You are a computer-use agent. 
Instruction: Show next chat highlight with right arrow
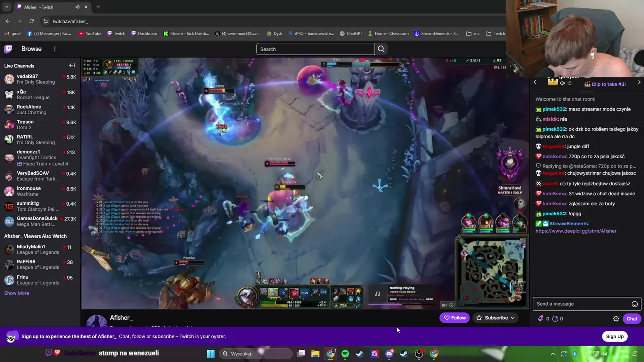pyautogui.click(x=639, y=82)
